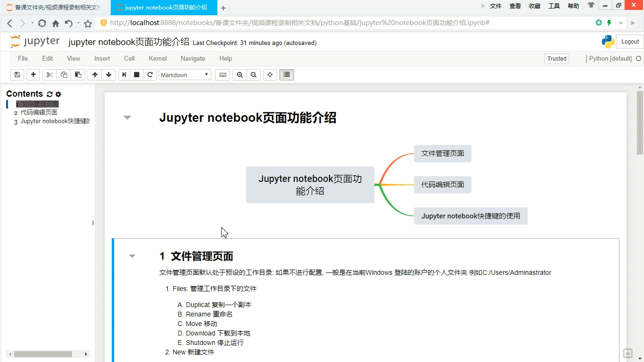Click browser undo restore arrow icon

tap(69, 23)
